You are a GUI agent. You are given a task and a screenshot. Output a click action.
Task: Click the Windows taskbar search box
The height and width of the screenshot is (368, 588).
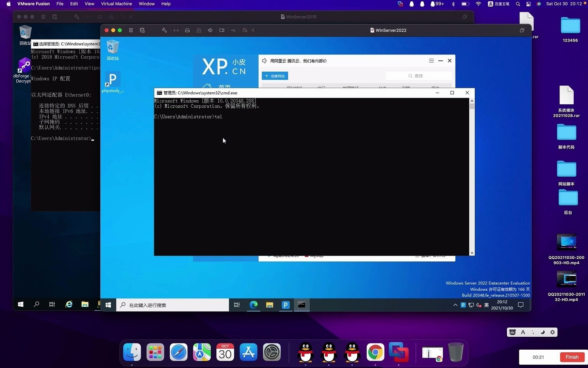173,305
